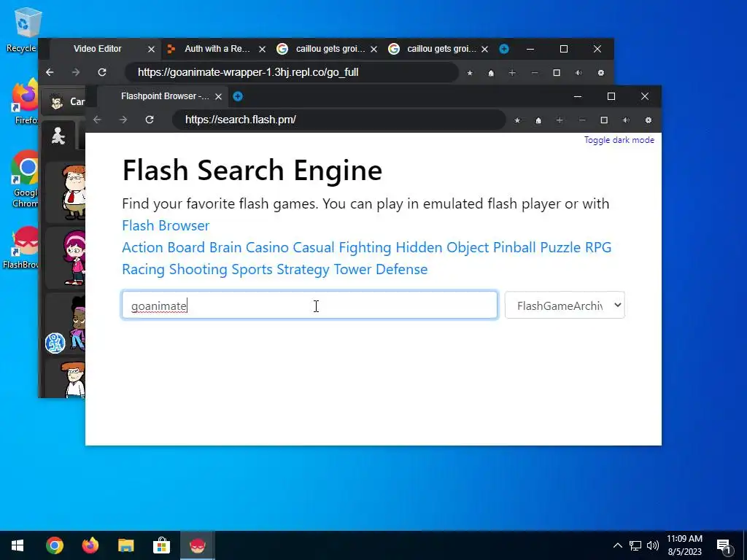Add a new tab in the Video Editor window
Screen dimensions: 747x560
click(x=504, y=49)
